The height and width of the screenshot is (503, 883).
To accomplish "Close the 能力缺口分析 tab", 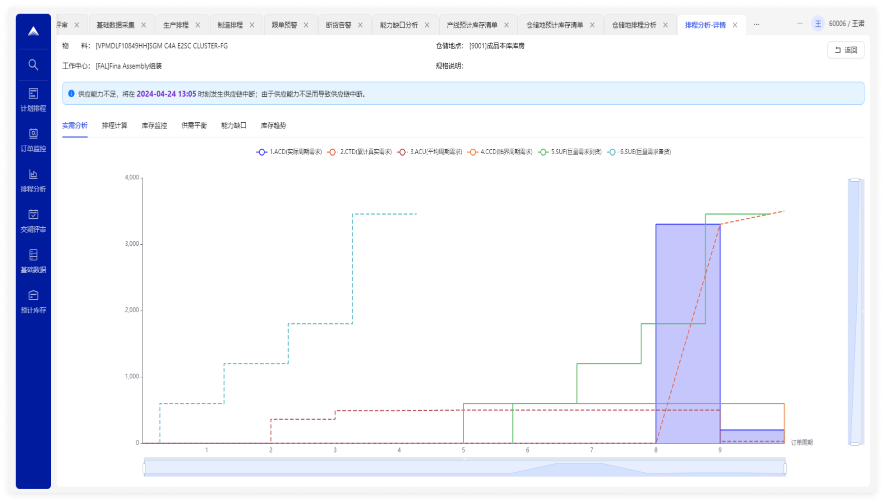I will click(x=427, y=25).
